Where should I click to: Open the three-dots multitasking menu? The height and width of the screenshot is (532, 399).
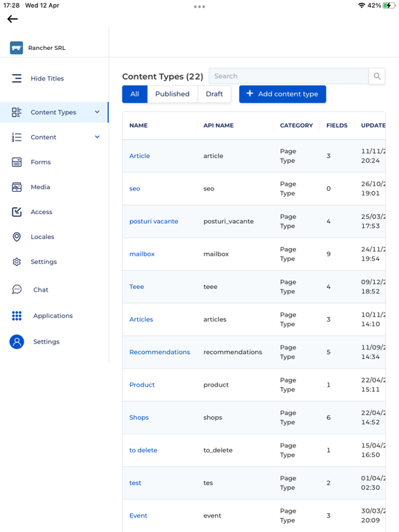tap(199, 6)
